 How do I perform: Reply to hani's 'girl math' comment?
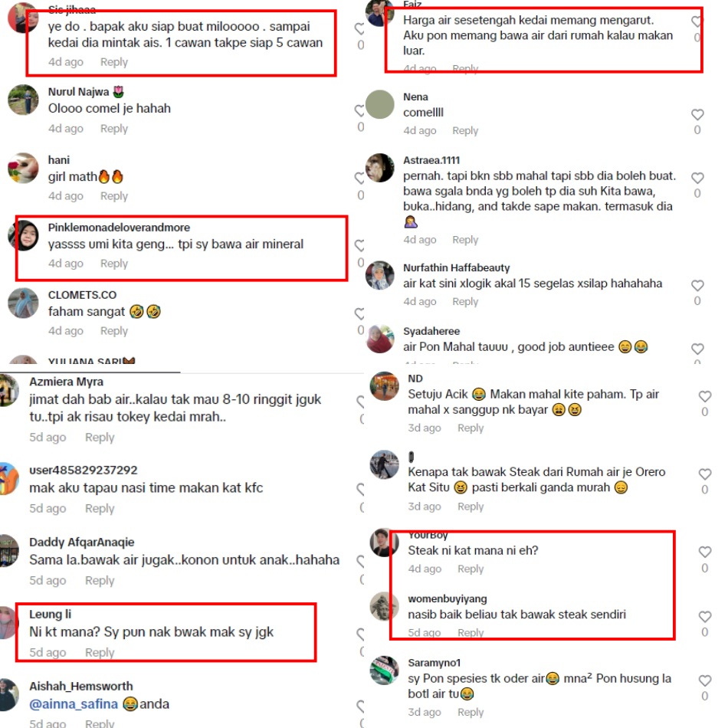[x=113, y=196]
